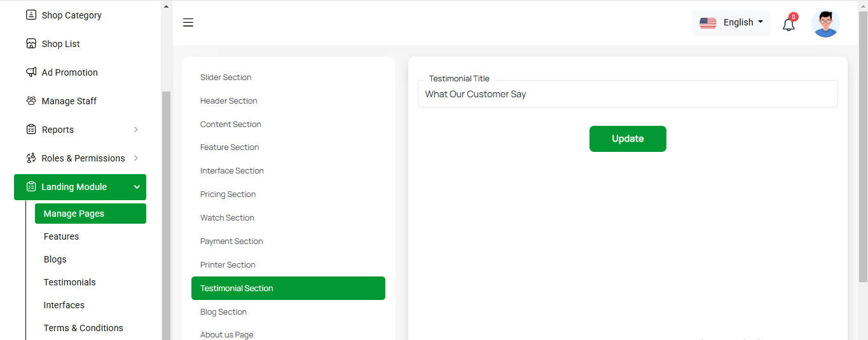The height and width of the screenshot is (340, 868).
Task: Click the Shop List store icon
Action: (31, 43)
